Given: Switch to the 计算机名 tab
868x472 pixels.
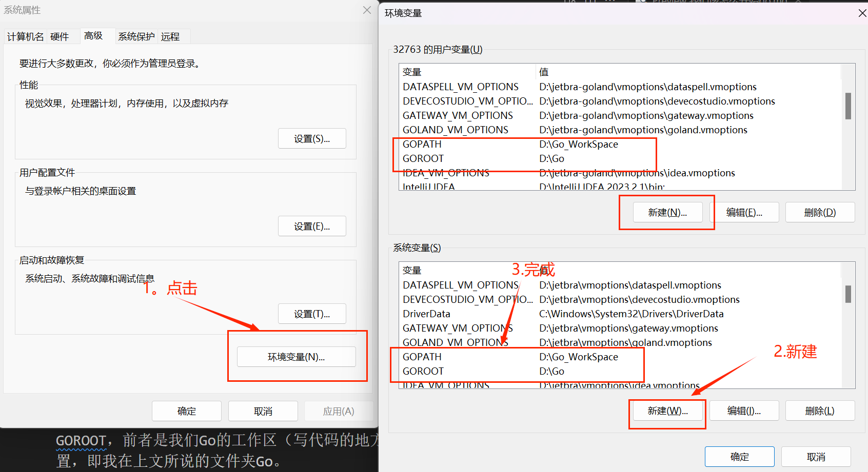Looking at the screenshot, I should click(25, 36).
